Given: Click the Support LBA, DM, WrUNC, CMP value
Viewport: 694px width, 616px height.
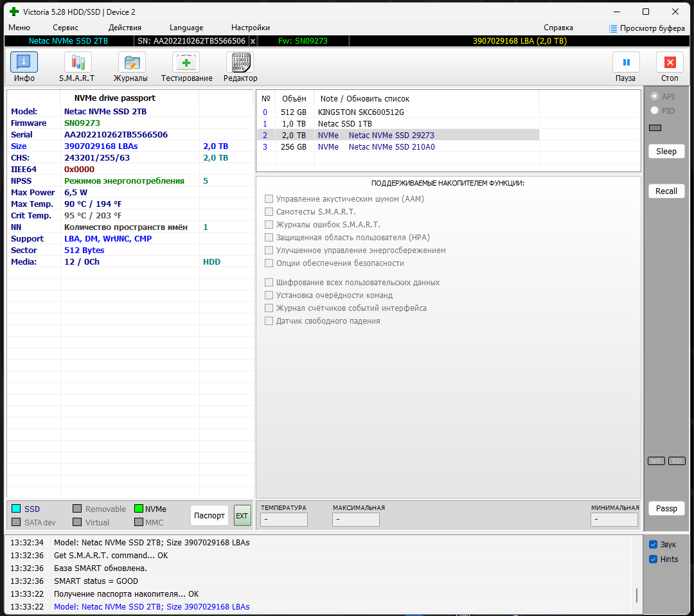Looking at the screenshot, I should click(108, 238).
